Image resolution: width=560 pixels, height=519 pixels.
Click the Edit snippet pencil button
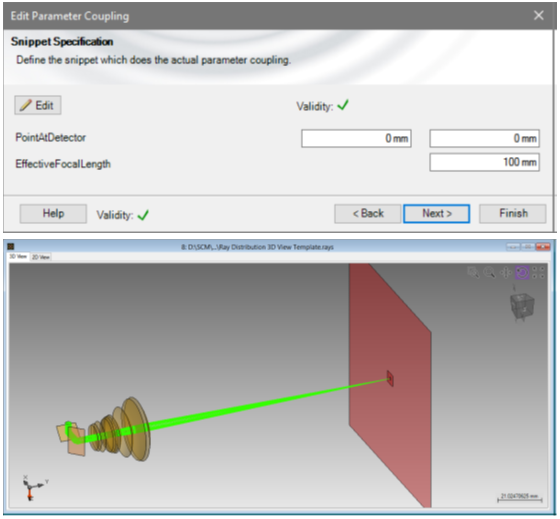click(x=38, y=105)
